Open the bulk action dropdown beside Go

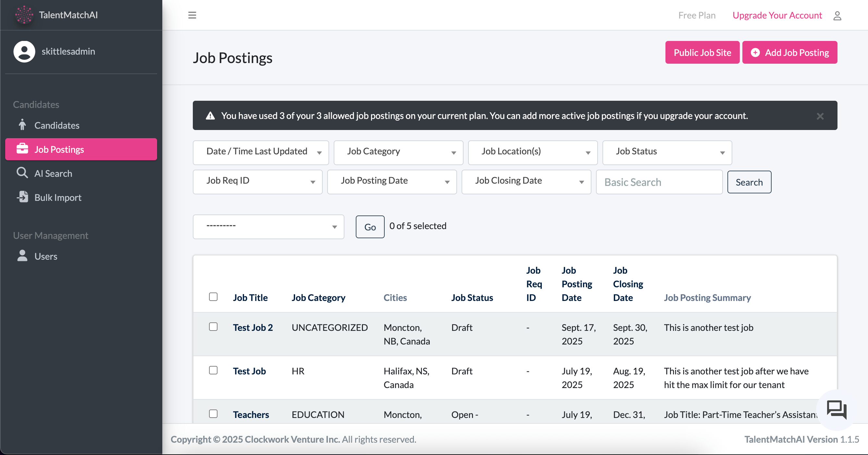[x=268, y=227]
